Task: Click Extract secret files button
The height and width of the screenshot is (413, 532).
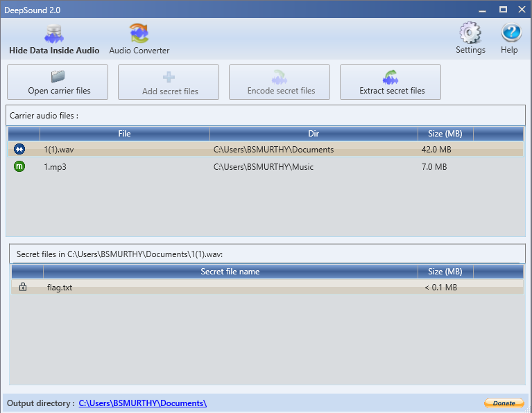Action: pyautogui.click(x=391, y=82)
